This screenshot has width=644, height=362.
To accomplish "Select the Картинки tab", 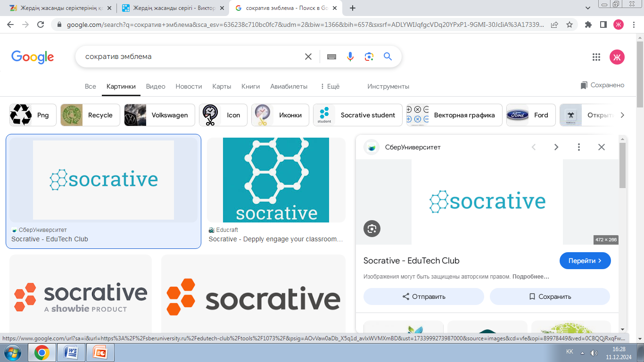I will tap(121, 86).
